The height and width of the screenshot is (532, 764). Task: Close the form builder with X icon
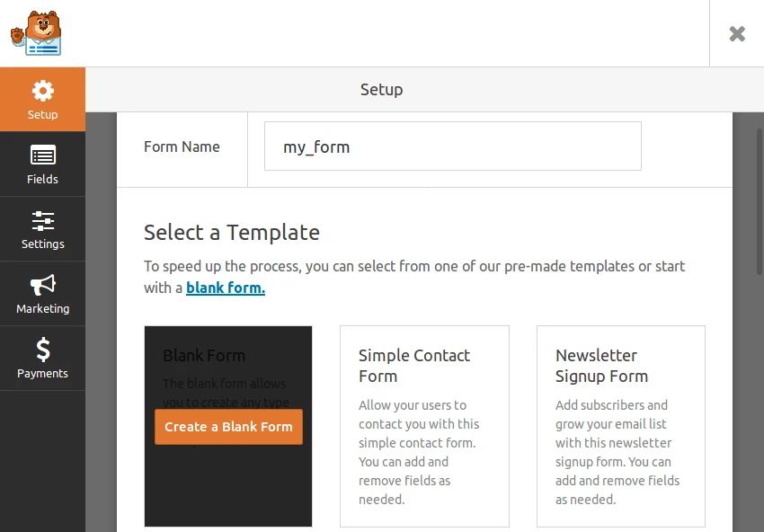click(x=737, y=33)
